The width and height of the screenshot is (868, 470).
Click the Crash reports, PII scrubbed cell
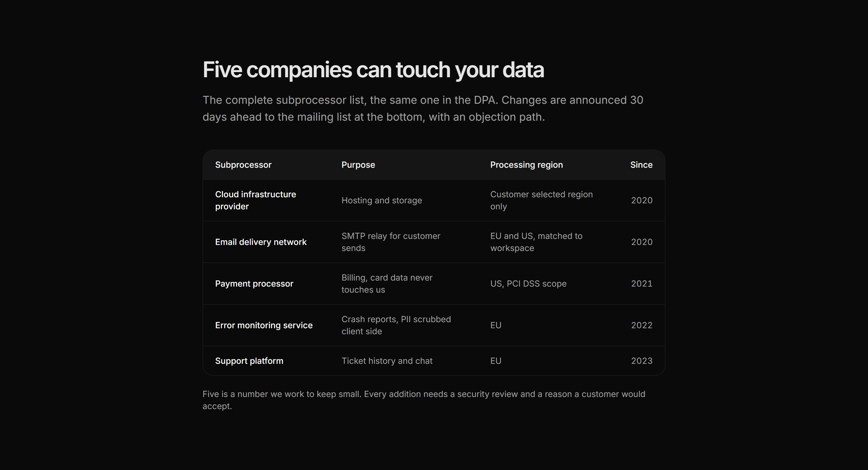click(396, 326)
